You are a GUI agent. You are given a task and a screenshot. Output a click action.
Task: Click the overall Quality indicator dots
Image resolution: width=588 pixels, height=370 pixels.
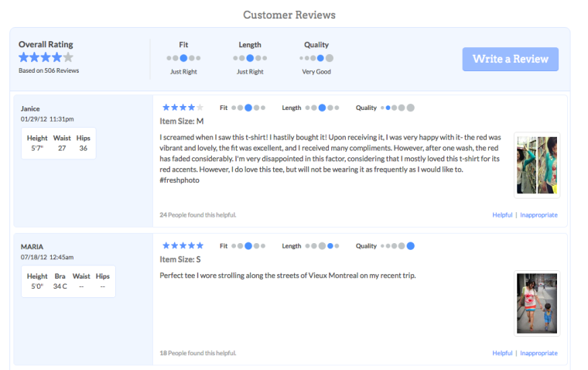pyautogui.click(x=316, y=58)
